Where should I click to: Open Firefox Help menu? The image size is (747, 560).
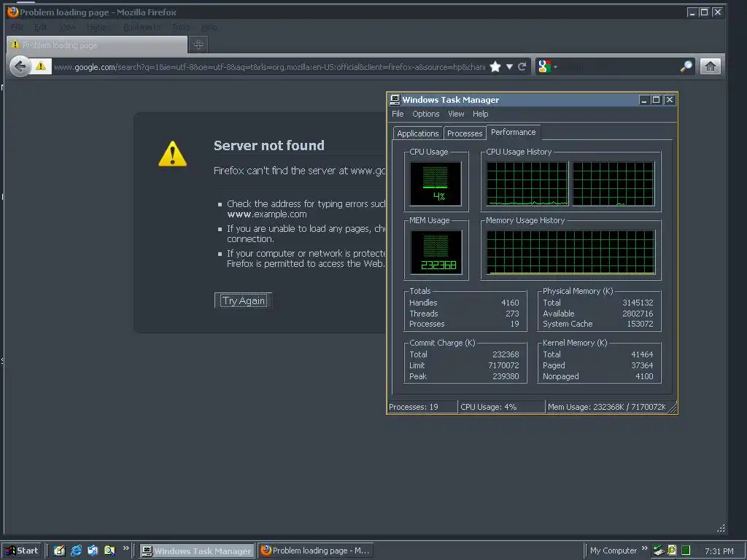coord(209,27)
